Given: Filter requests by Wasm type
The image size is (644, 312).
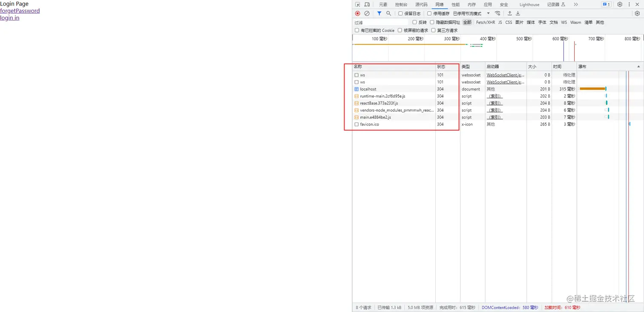Looking at the screenshot, I should click(575, 22).
